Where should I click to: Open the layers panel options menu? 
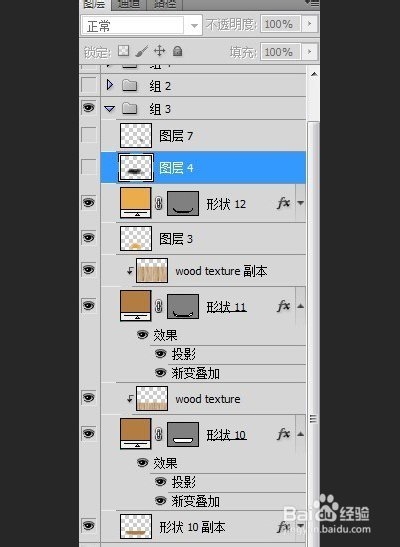pyautogui.click(x=312, y=3)
